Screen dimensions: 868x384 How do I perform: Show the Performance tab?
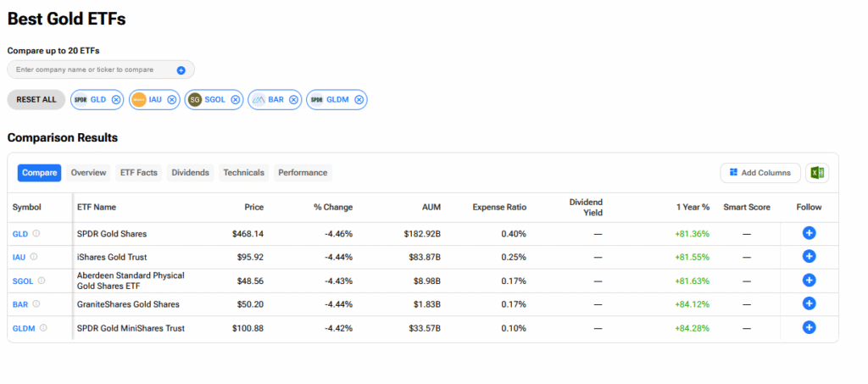coord(303,173)
